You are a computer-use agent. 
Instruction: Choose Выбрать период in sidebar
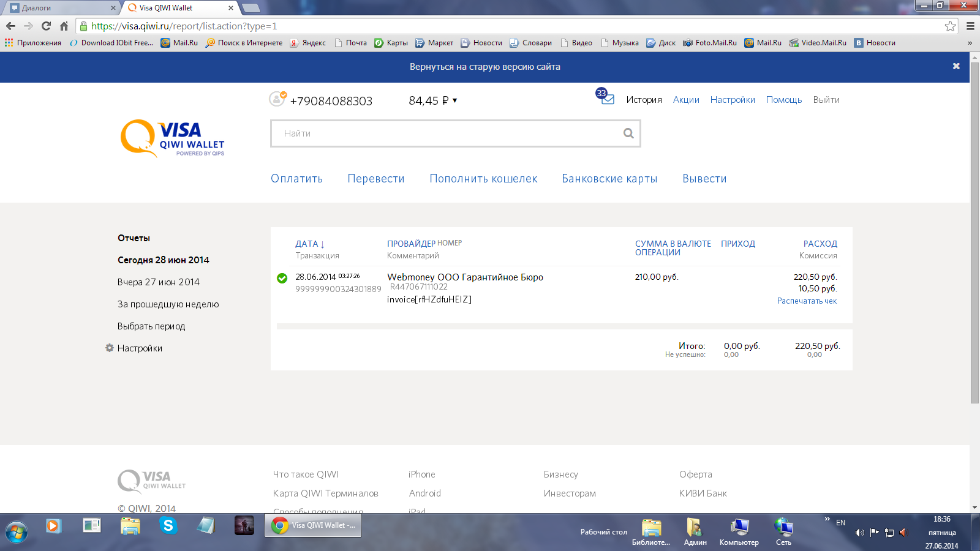click(151, 326)
